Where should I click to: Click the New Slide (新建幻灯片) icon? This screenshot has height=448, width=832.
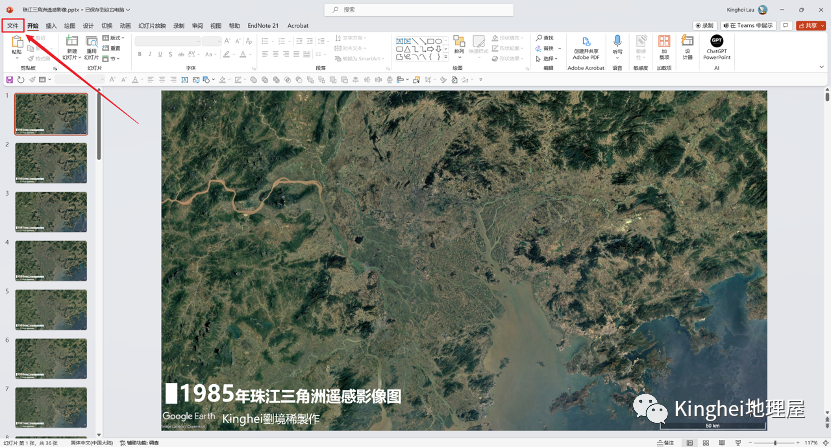tap(71, 42)
